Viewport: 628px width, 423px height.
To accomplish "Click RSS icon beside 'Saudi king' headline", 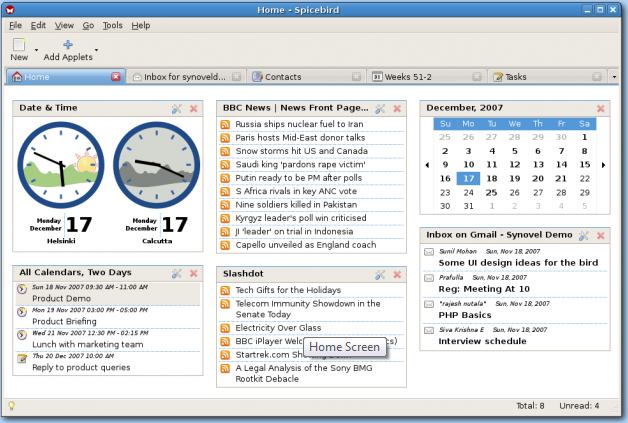I will (225, 165).
